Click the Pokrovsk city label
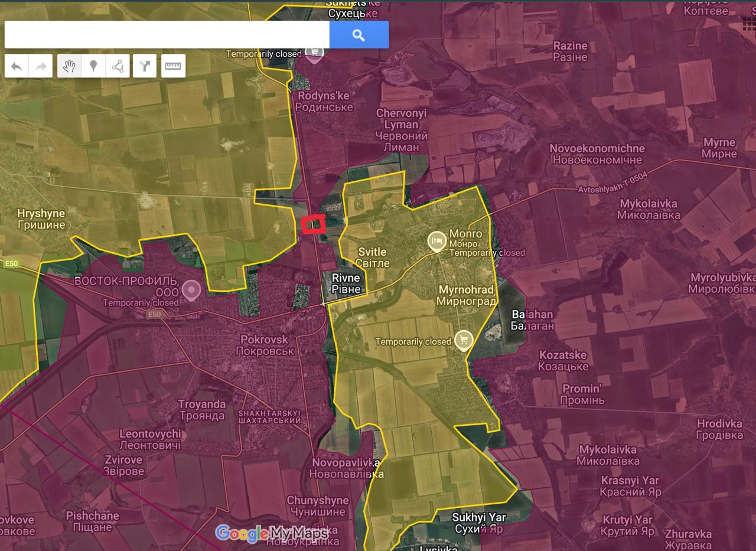Viewport: 756px width, 551px height. point(265,345)
